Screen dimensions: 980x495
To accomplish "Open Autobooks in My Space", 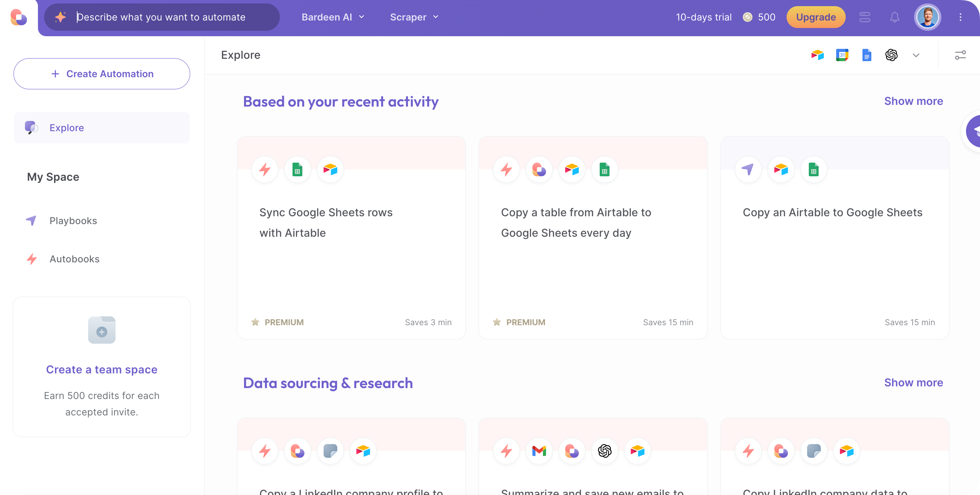I will [x=74, y=259].
